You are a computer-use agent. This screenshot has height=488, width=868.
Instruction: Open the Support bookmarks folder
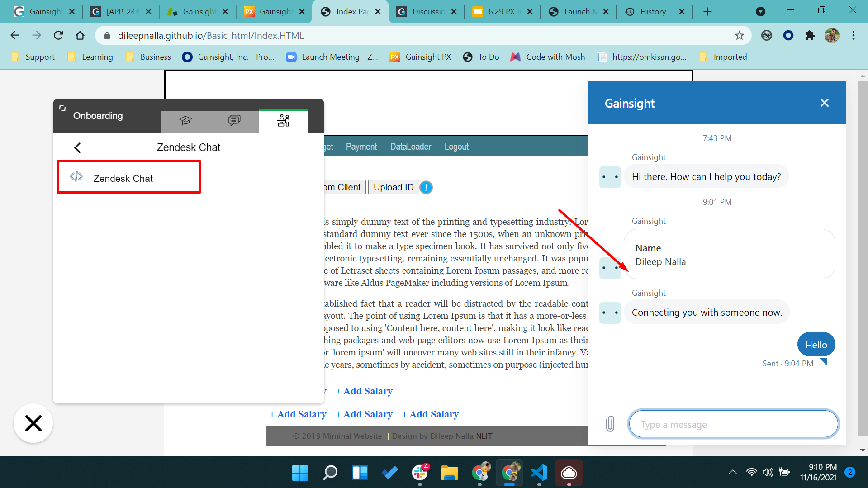33,57
